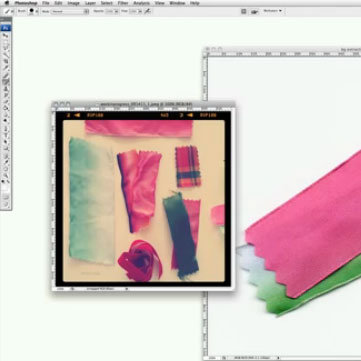Open the Select menu
Screen dimensions: 361x361
(106, 3)
